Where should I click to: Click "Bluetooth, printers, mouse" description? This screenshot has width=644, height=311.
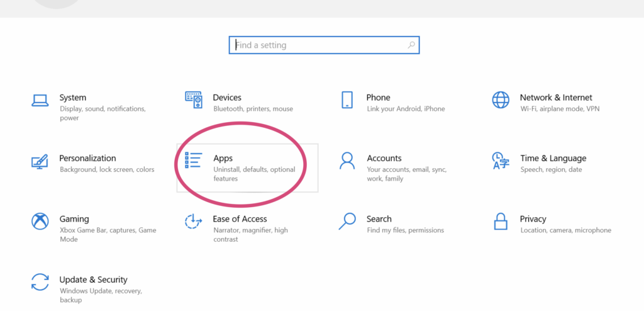coord(253,109)
